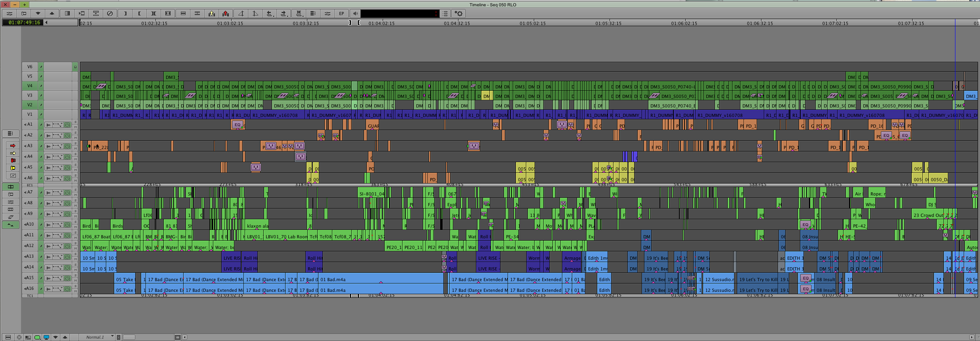980x341 pixels.
Task: Click the EQ effect icon on A1
Action: [x=238, y=125]
